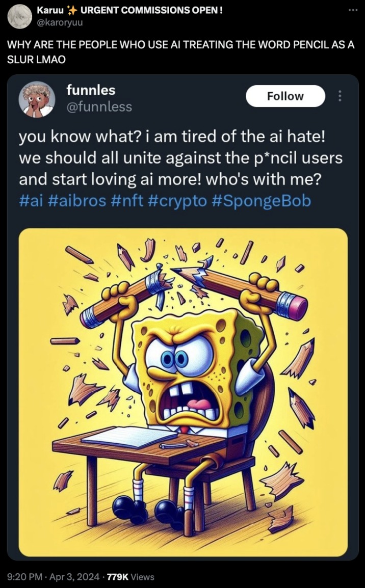Click the funnles display name
The image size is (365, 588).
click(91, 90)
